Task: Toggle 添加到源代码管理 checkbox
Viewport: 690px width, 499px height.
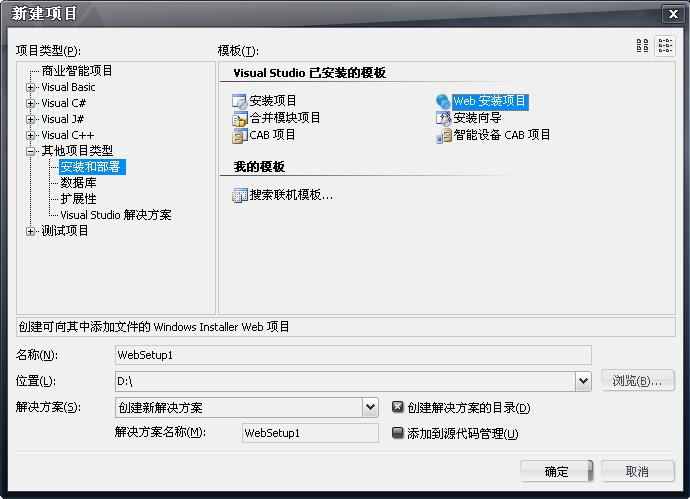Action: coord(397,433)
